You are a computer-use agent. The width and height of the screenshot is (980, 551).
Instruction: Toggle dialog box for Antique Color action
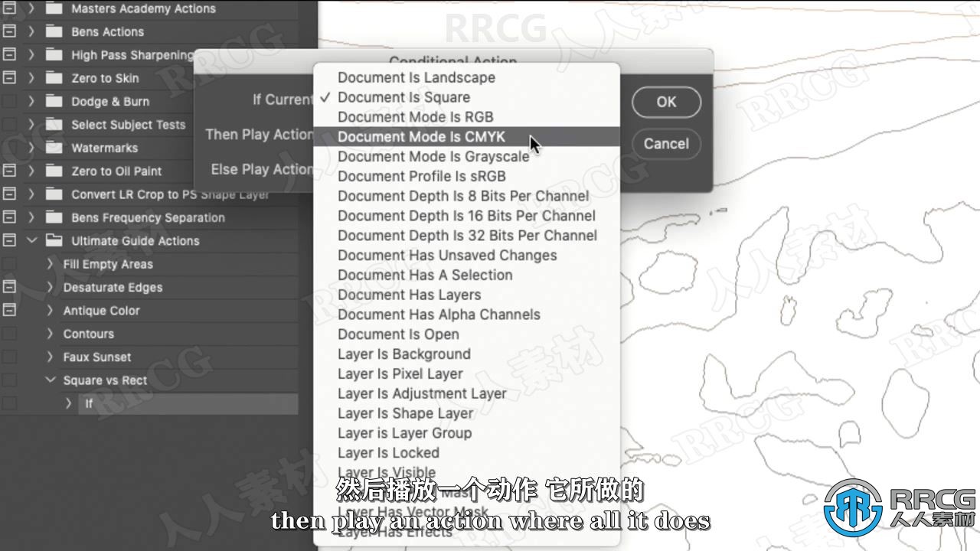point(9,311)
